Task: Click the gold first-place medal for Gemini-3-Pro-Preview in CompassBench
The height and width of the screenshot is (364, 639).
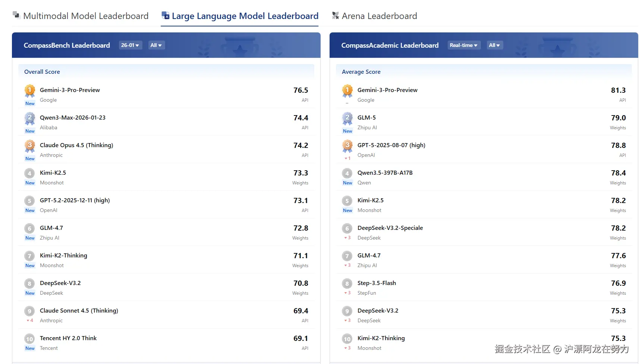Action: click(x=30, y=91)
